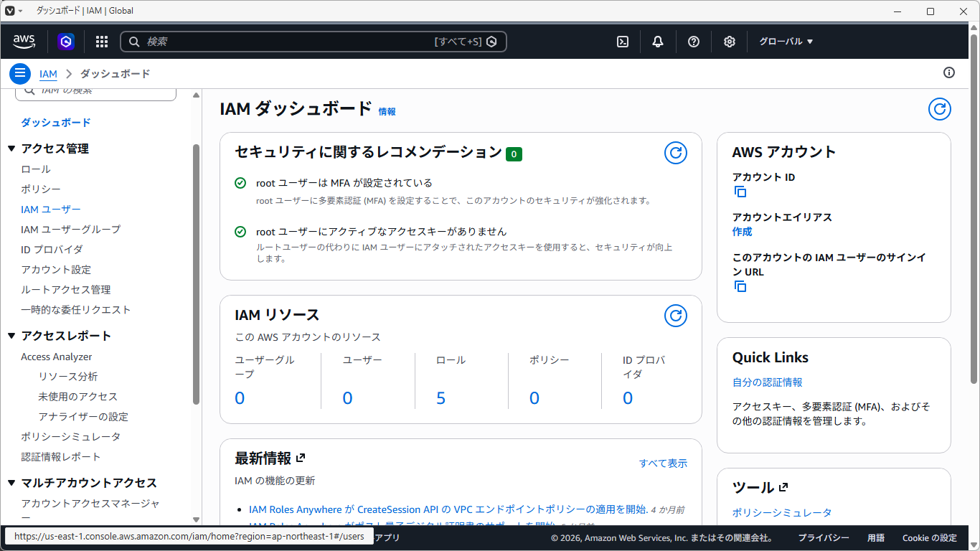980x551 pixels.
Task: Click the info circle icon at right
Action: tap(949, 72)
